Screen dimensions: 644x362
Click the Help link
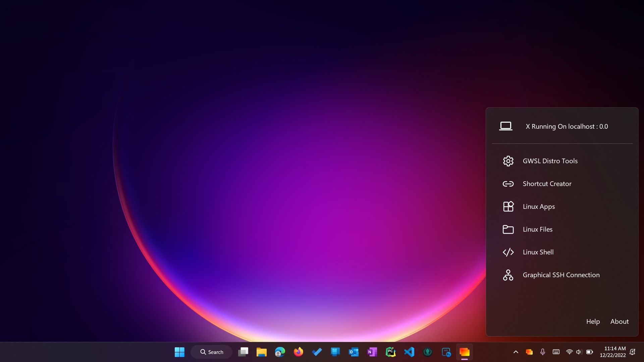pyautogui.click(x=592, y=321)
